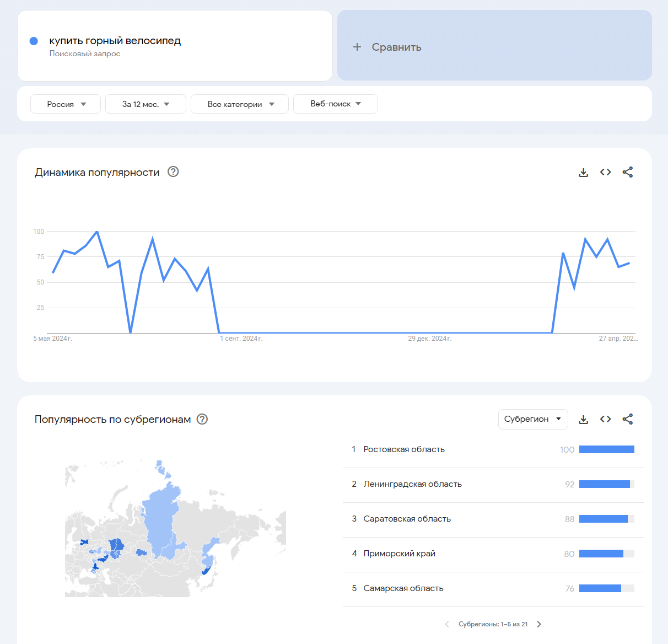
Task: Download the Динамика популярности chart data
Action: pyautogui.click(x=583, y=173)
